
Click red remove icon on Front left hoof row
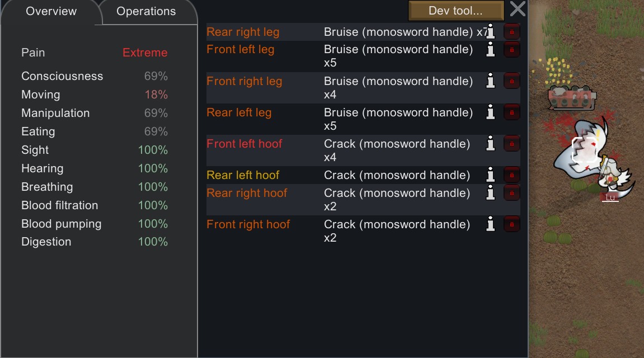tap(512, 144)
